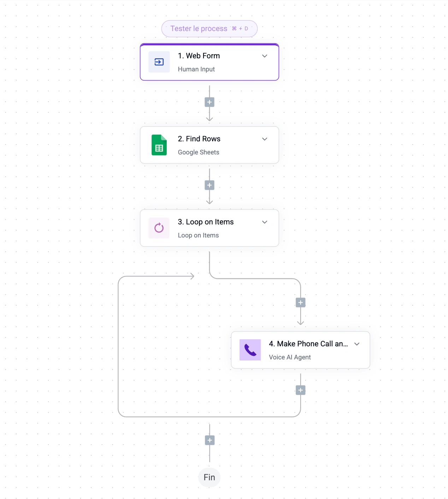Expand the Web Form step chevron
448x499 pixels.
click(x=265, y=56)
